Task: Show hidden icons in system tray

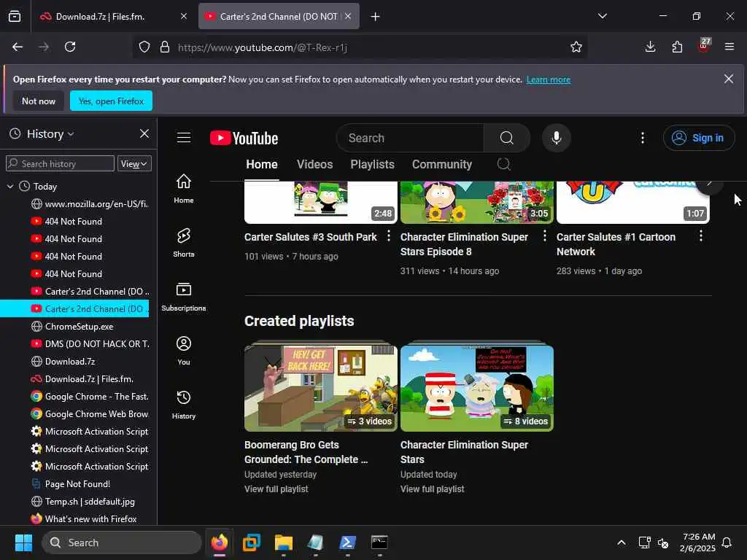Action: click(622, 542)
